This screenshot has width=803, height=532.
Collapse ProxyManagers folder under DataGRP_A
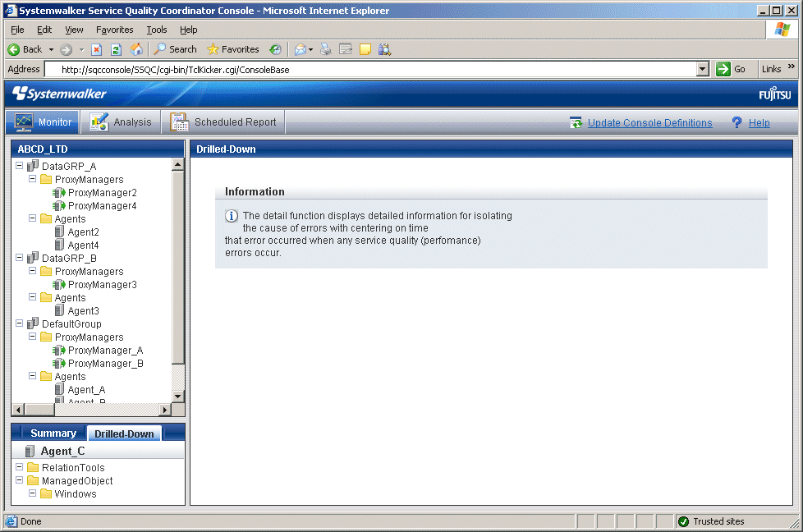[x=32, y=179]
